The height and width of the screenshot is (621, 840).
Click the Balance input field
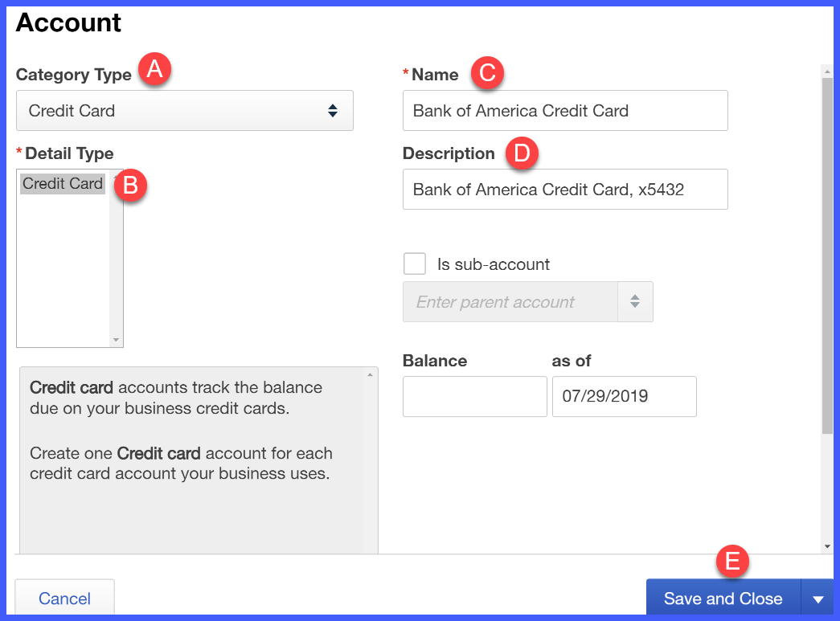[474, 397]
